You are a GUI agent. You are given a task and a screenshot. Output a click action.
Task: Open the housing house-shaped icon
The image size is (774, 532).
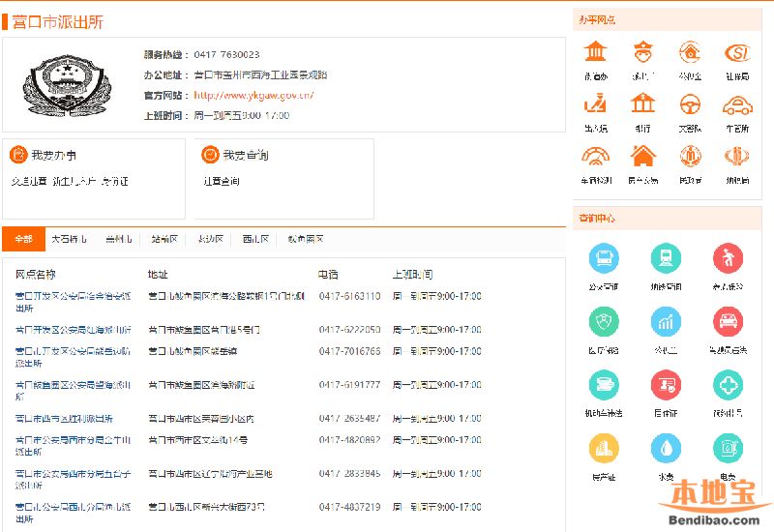click(643, 156)
